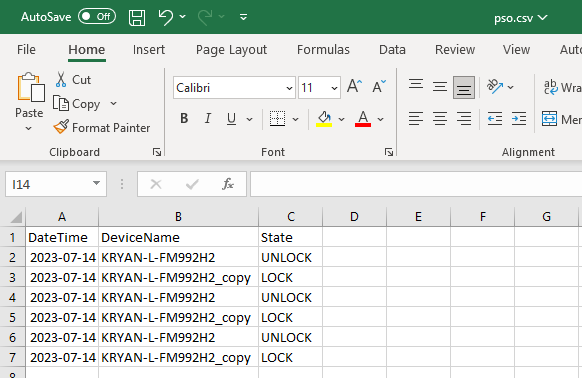Click the Align Right icon
The image size is (582, 378).
point(464,119)
